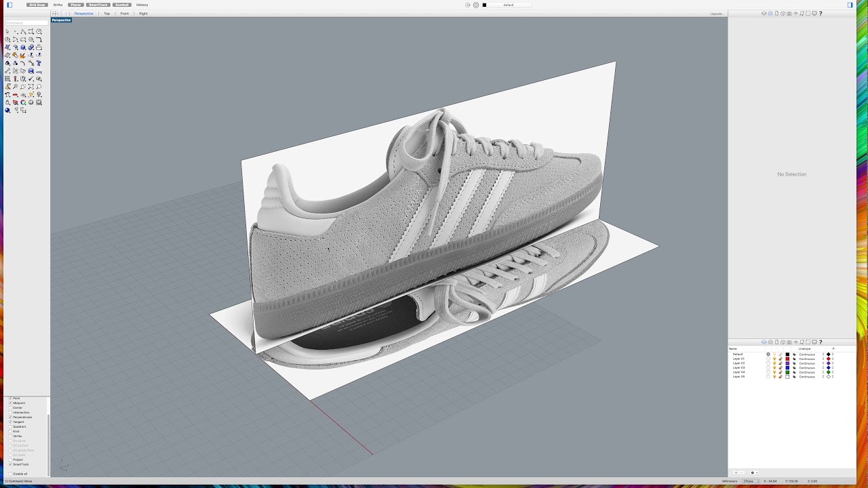Open the camera icon in lower panel
Image resolution: width=868 pixels, height=488 pixels.
pos(789,342)
